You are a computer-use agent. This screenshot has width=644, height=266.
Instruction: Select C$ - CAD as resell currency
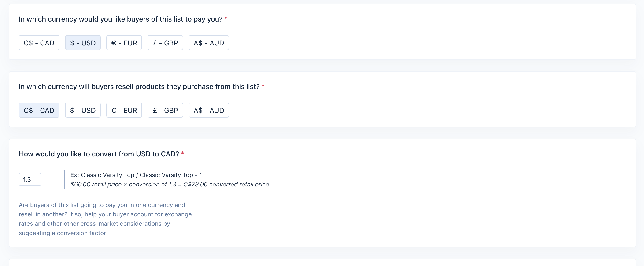click(39, 110)
